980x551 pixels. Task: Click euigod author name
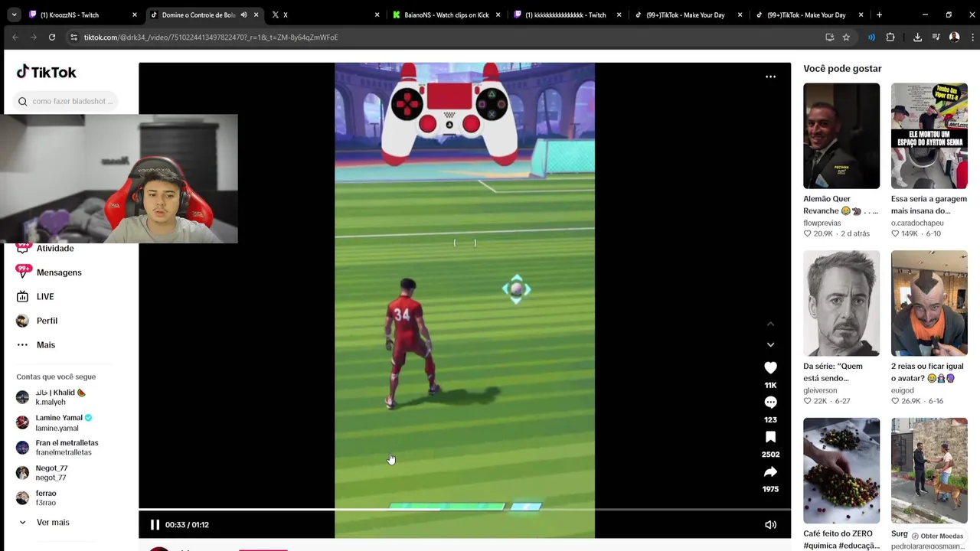[903, 390]
